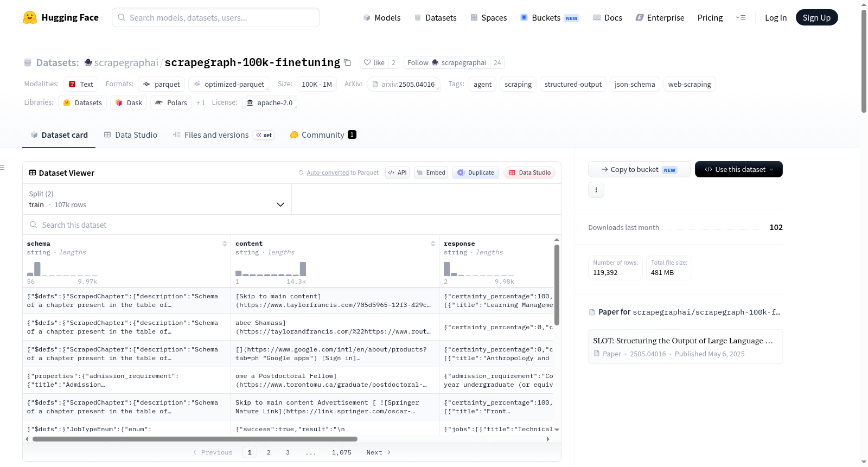Like the dataset with heart button
Viewport: 868px width, 467px height.
374,62
